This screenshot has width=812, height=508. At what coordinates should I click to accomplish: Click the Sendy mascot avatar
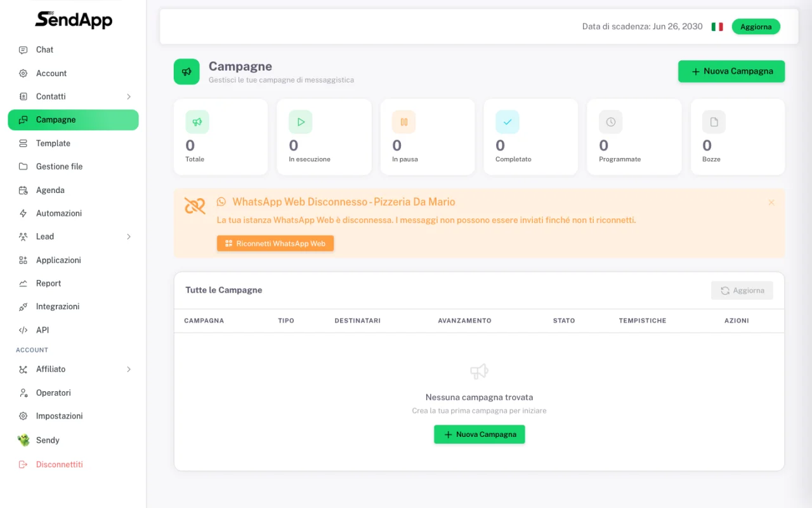coord(23,440)
